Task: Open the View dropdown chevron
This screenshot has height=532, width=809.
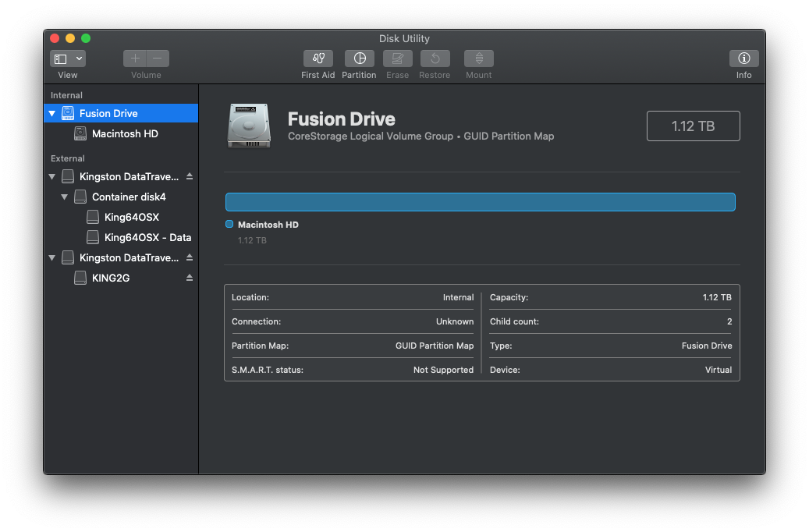Action: click(79, 59)
